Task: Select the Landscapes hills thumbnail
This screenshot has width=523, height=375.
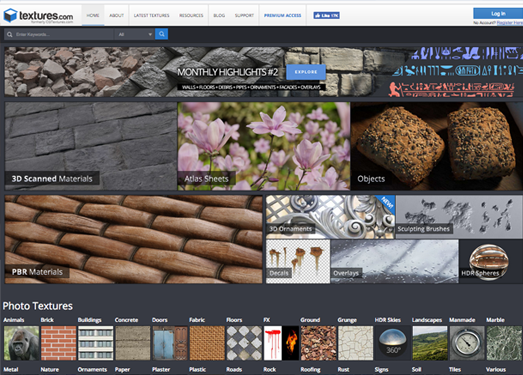Action: pyautogui.click(x=430, y=343)
